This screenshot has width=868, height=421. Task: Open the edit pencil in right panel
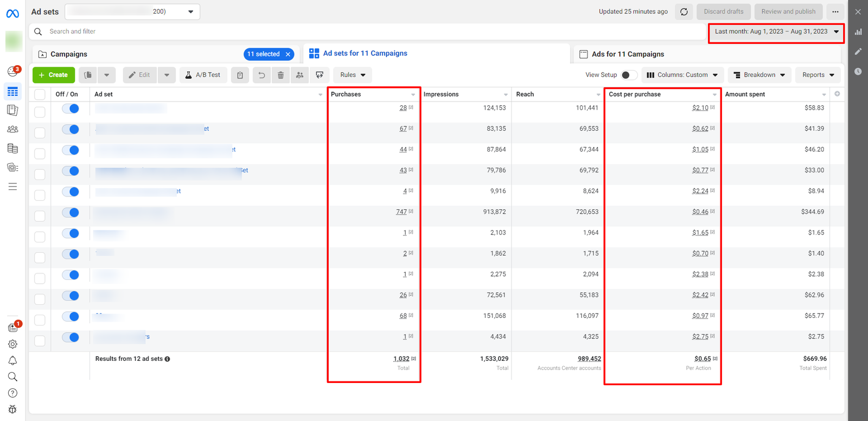858,51
